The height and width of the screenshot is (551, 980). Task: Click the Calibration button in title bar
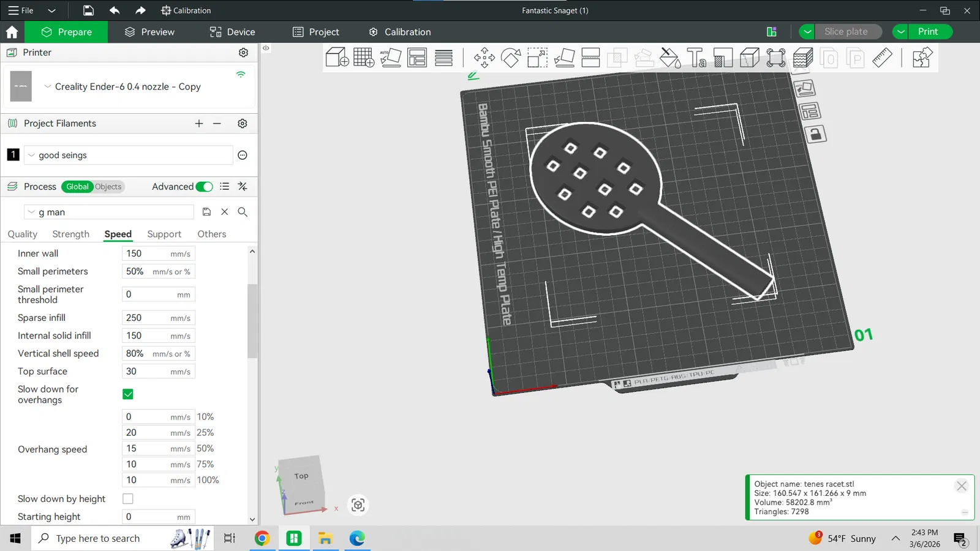[x=186, y=10]
